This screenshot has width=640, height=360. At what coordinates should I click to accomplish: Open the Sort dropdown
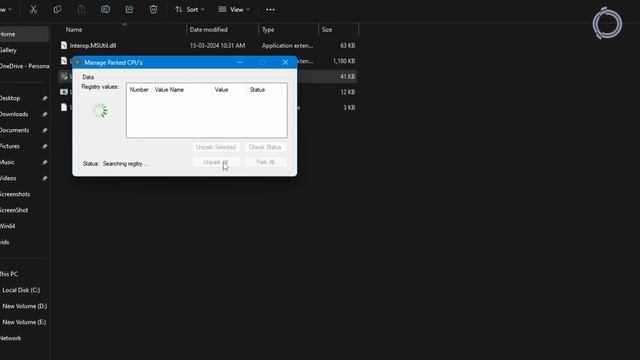(190, 9)
